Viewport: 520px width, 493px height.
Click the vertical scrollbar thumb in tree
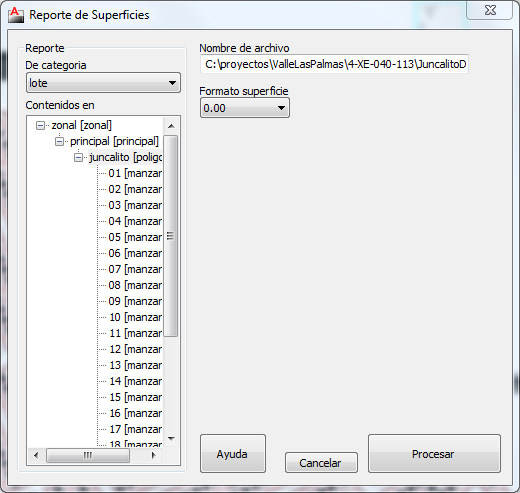point(171,236)
